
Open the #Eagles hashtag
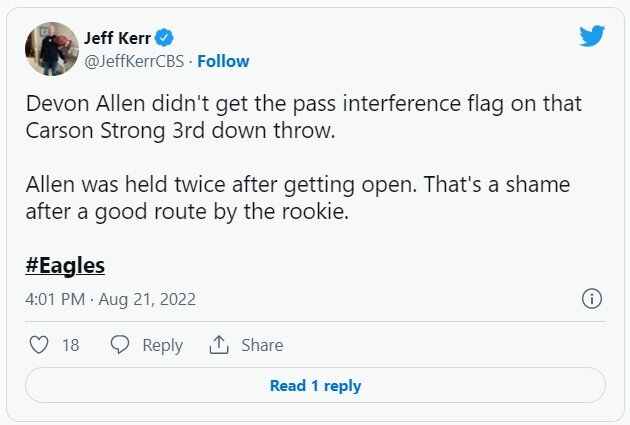click(x=65, y=265)
